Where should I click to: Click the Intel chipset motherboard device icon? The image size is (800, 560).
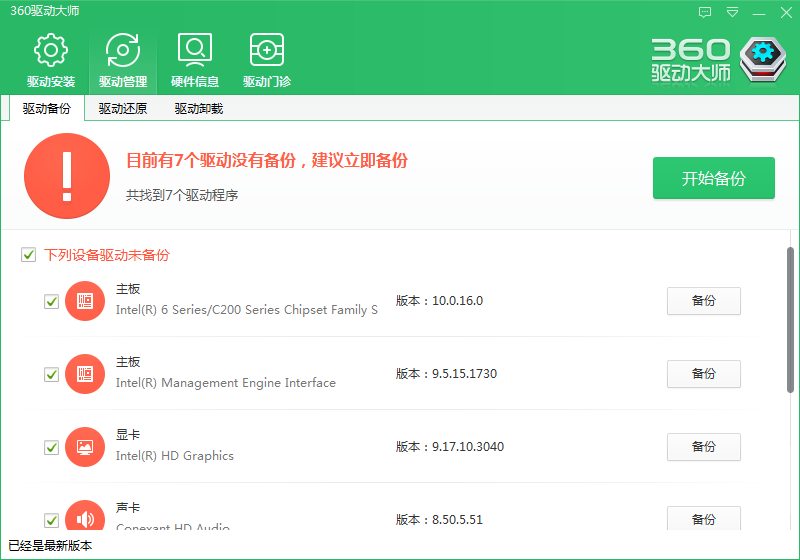pos(85,301)
